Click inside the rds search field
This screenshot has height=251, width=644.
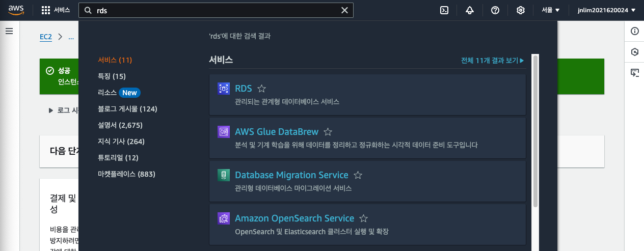pyautogui.click(x=217, y=10)
